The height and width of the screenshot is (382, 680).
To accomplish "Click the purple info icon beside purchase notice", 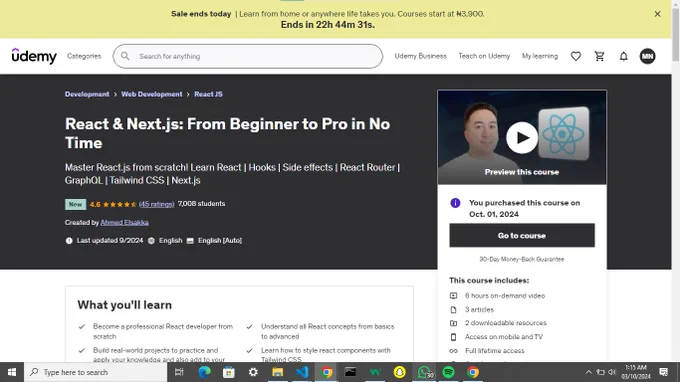I will click(455, 203).
